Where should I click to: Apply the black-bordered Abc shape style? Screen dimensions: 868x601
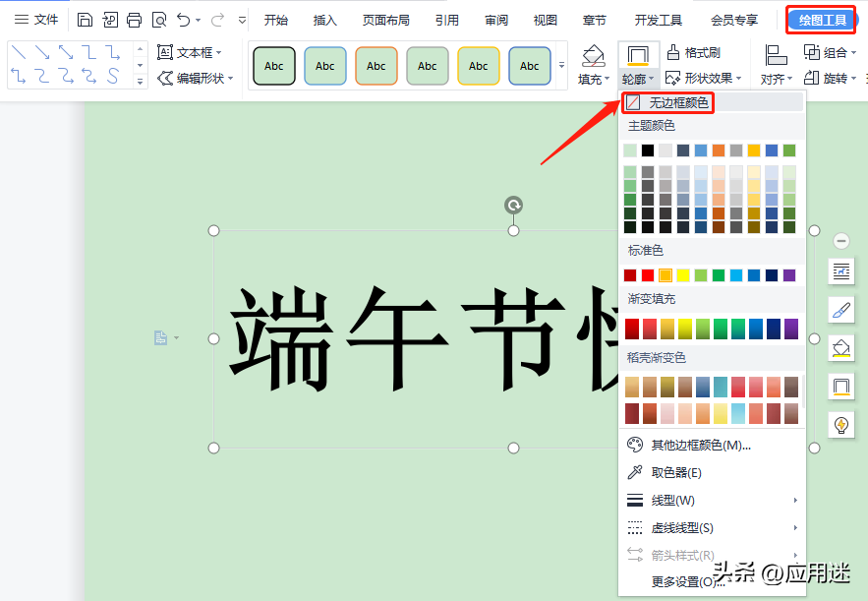point(274,66)
